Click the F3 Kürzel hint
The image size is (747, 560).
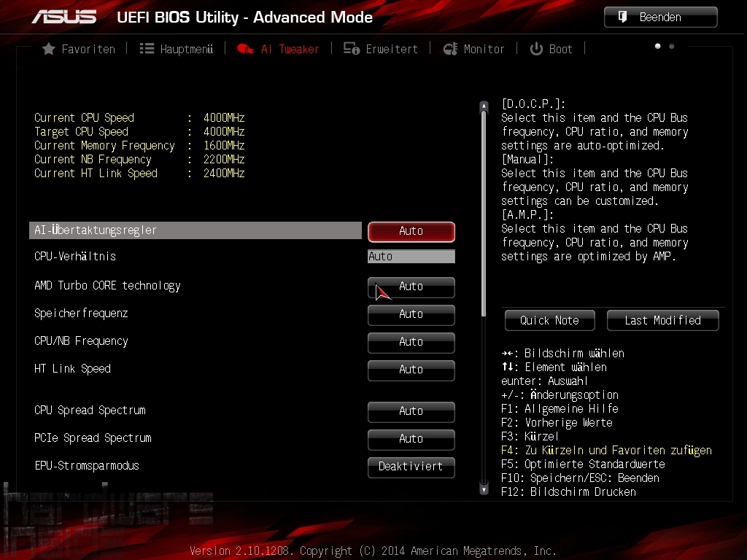530,436
